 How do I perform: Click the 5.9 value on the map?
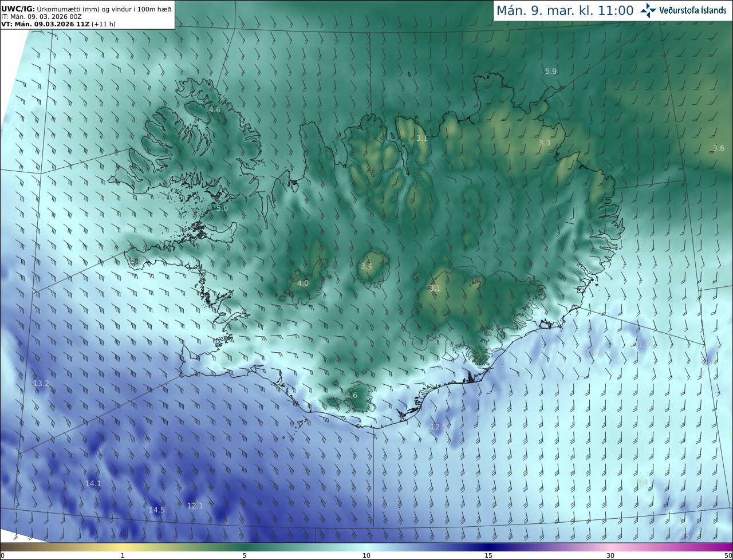(x=550, y=71)
